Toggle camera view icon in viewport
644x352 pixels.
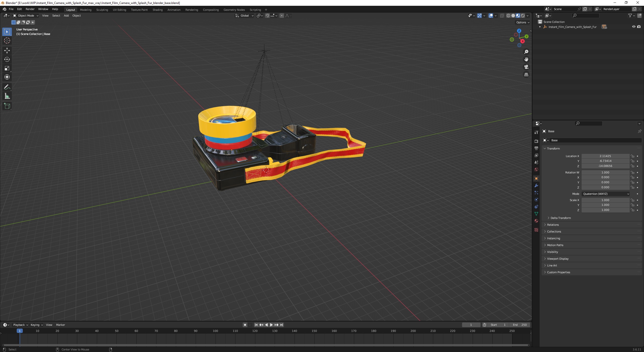click(x=526, y=67)
